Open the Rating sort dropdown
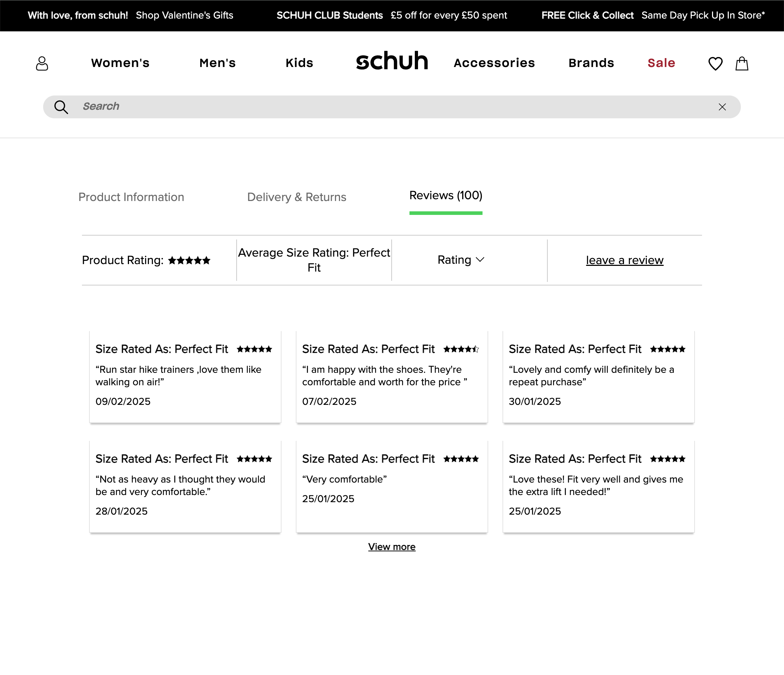This screenshot has width=784, height=675. pyautogui.click(x=461, y=260)
